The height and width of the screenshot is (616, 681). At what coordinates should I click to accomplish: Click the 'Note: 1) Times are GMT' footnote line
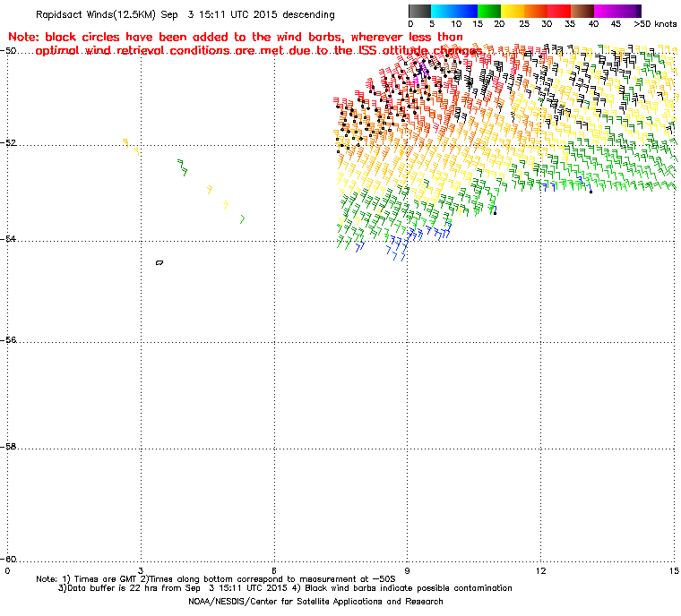tap(216, 579)
